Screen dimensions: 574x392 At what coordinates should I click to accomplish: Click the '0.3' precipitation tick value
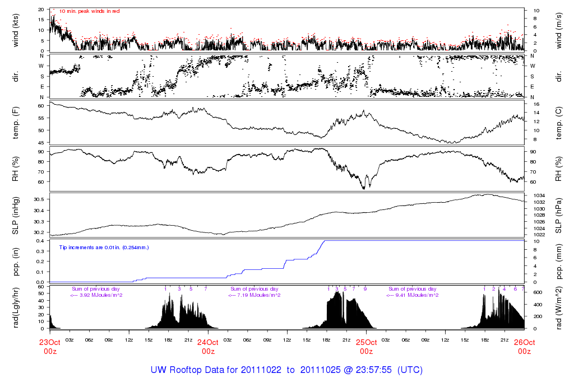[x=40, y=251]
